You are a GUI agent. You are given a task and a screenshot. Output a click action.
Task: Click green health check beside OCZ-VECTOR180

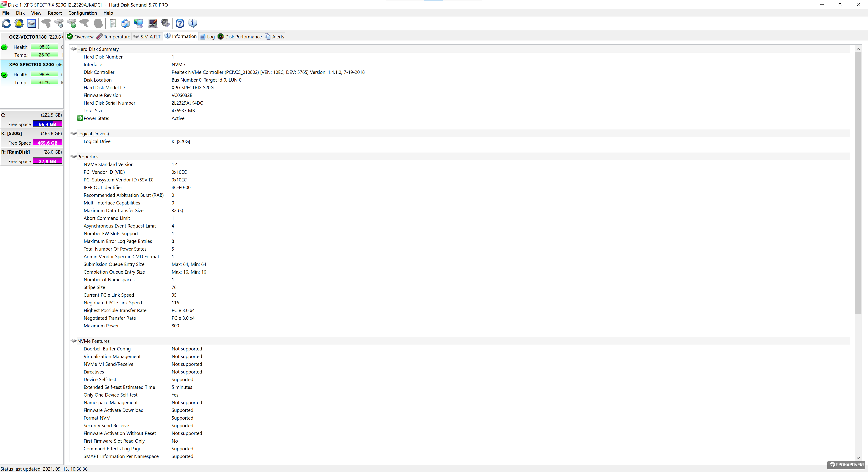click(x=4, y=47)
